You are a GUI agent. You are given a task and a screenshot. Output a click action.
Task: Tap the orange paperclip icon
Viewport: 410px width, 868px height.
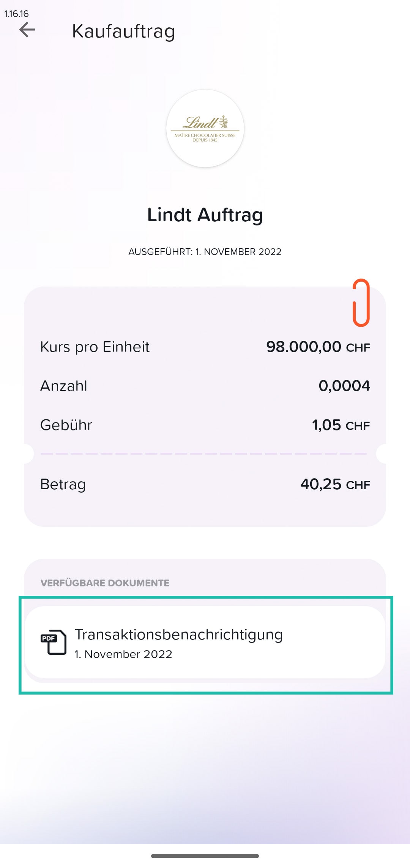[361, 303]
